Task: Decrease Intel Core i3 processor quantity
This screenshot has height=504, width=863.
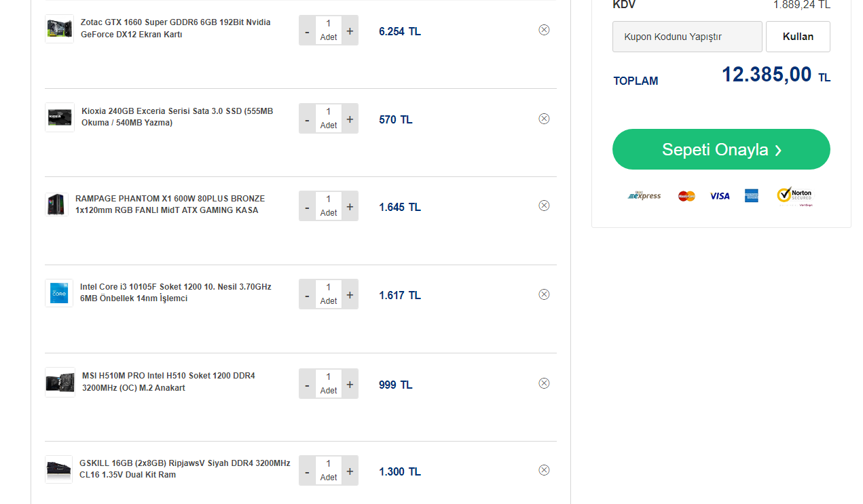Action: [307, 295]
